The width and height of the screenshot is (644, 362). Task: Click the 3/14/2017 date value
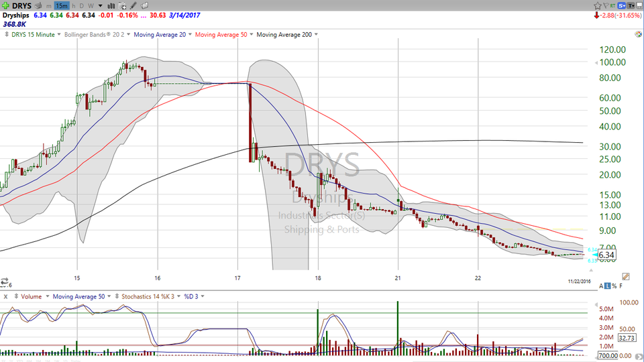coord(184,15)
